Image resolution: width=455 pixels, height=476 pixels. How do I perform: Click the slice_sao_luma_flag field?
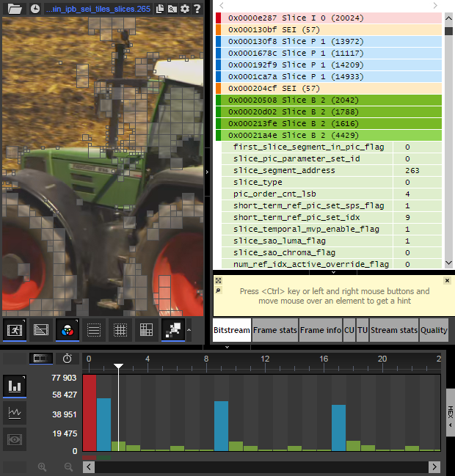[x=332, y=241]
